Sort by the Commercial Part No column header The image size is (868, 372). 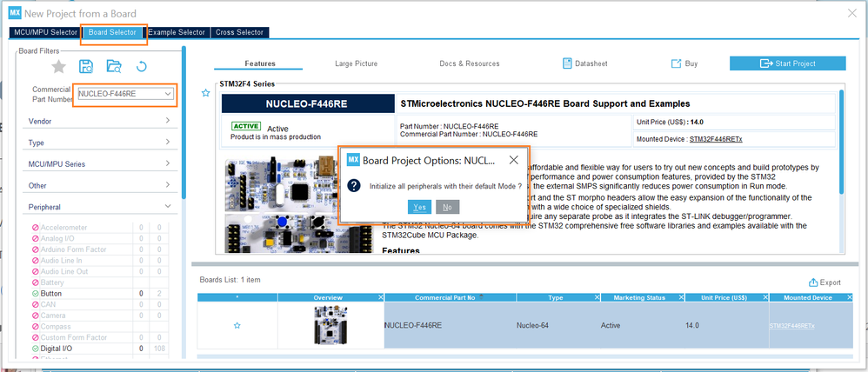(x=445, y=298)
